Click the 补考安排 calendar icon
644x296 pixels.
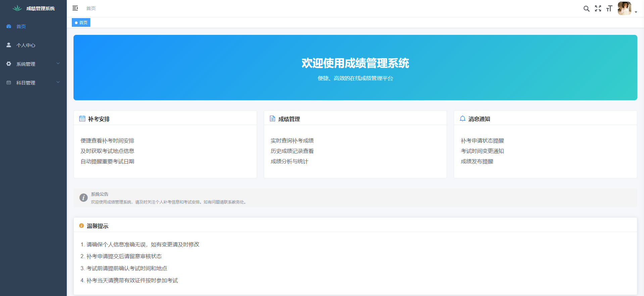pyautogui.click(x=82, y=119)
